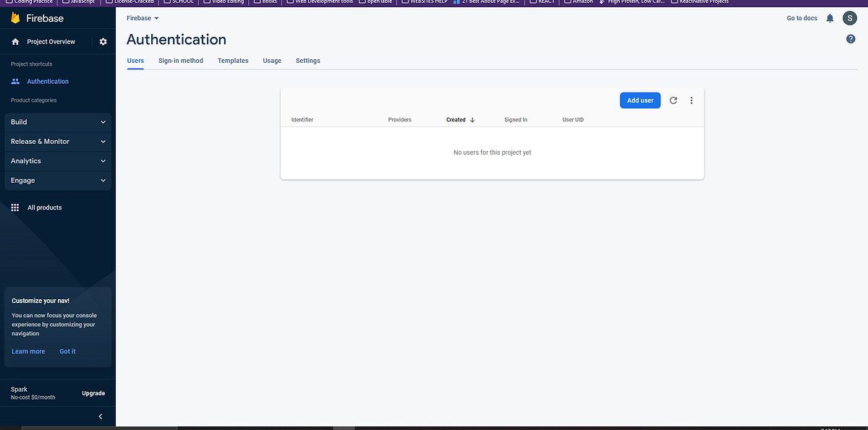The image size is (868, 430).
Task: Click the 'Customize your nav!' heading
Action: [x=39, y=300]
